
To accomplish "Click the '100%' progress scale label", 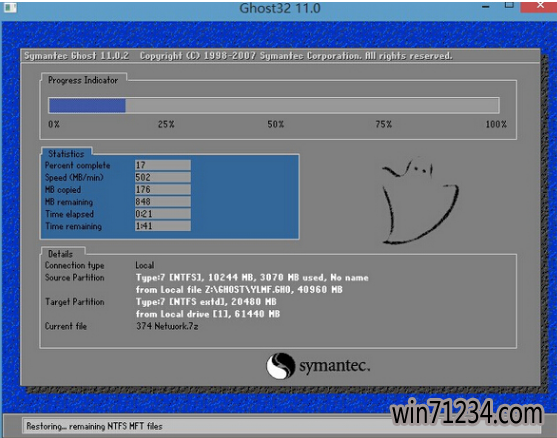I will click(496, 124).
